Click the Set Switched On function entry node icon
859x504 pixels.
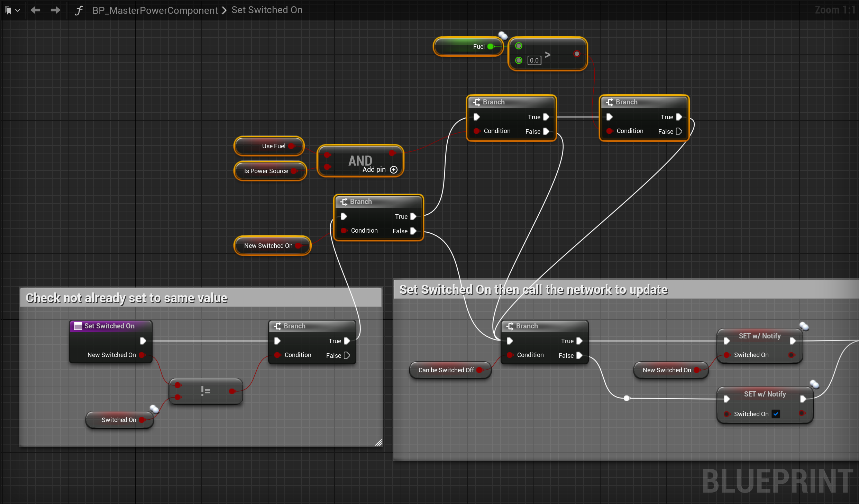[x=78, y=326]
